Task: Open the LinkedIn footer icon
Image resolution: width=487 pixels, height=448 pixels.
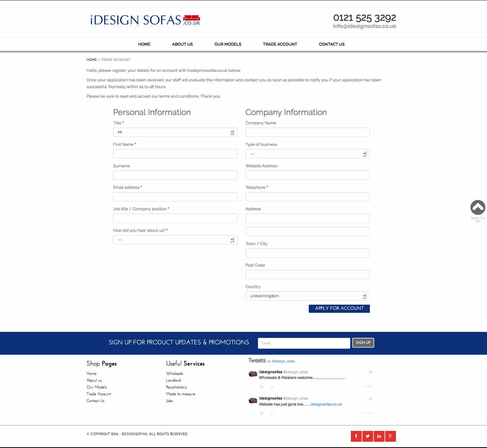Action: (x=379, y=436)
